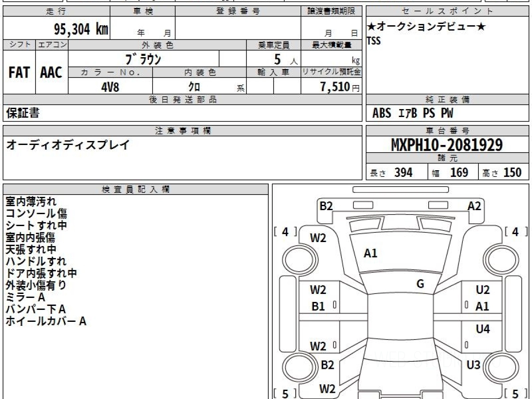Select inspector note シートすれ中
Screen dimensions: 532x399
point(36,226)
